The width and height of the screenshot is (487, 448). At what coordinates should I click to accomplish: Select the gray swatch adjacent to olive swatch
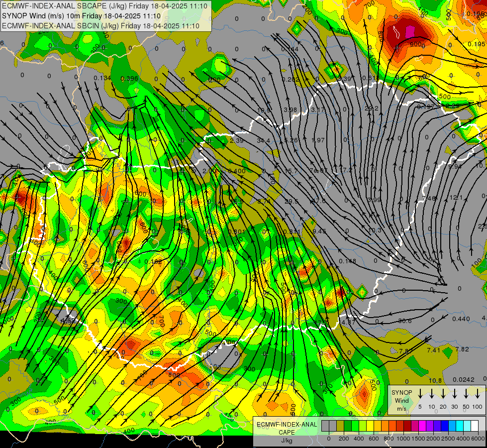[333, 426]
